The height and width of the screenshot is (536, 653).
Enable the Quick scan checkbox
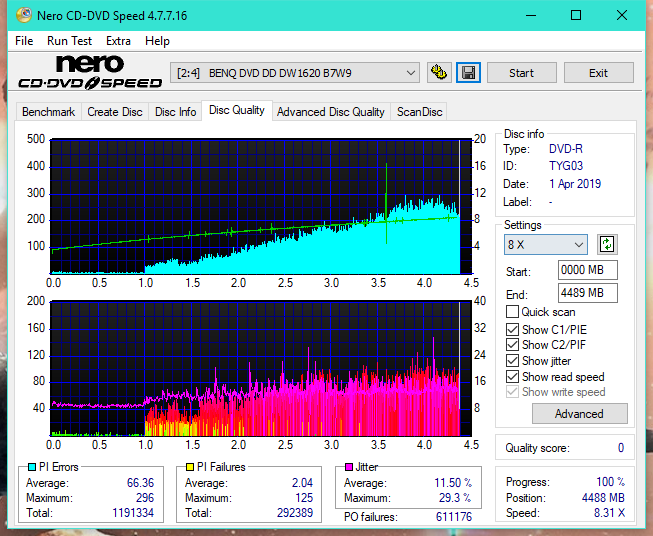click(x=512, y=312)
